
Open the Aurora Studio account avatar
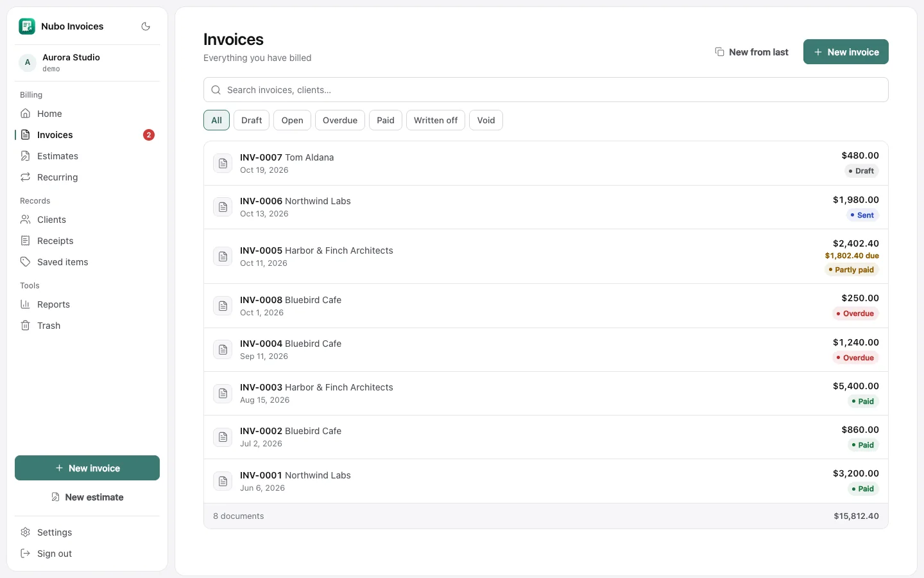[28, 62]
